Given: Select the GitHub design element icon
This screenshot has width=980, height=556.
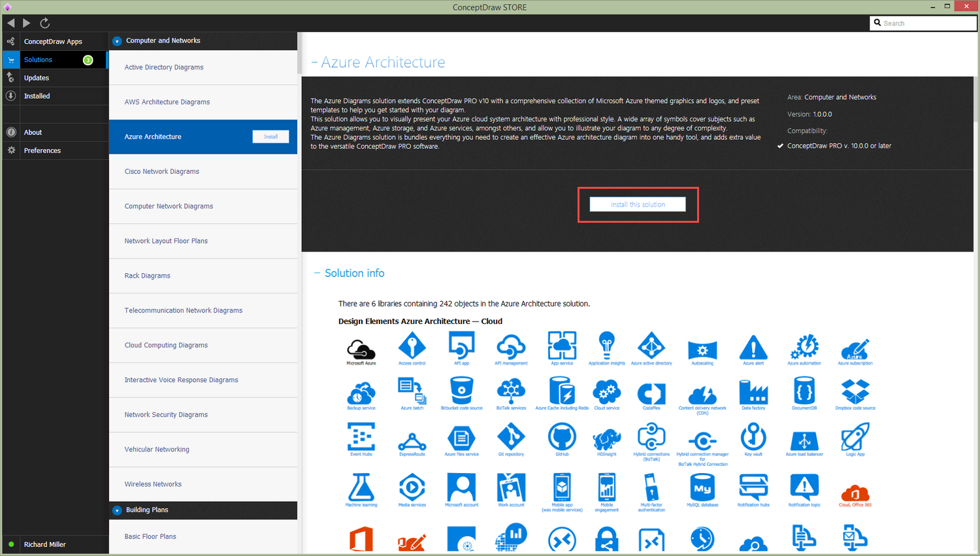Looking at the screenshot, I should pyautogui.click(x=561, y=436).
